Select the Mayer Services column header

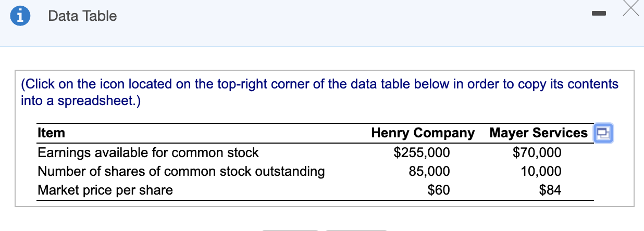click(538, 133)
